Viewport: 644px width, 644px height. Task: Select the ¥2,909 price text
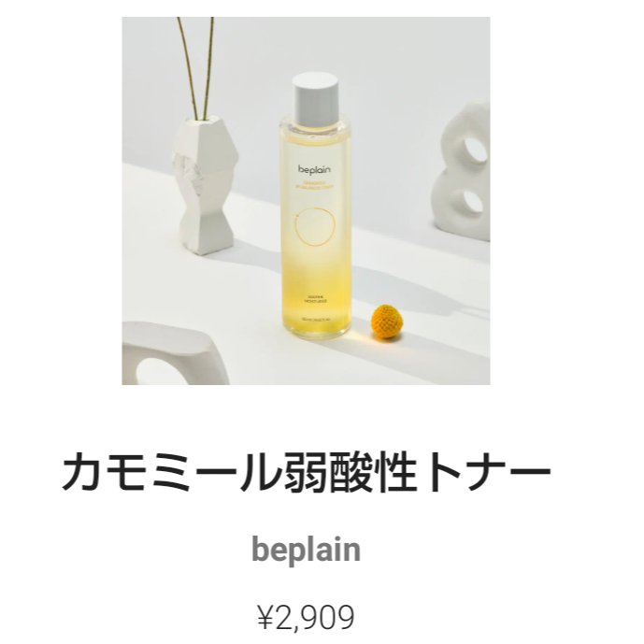(306, 617)
